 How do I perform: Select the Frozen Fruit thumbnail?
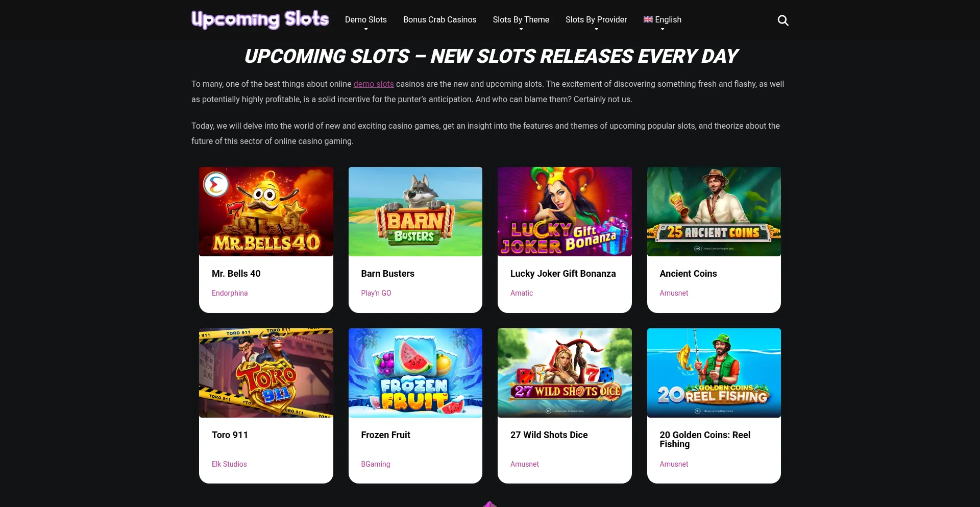pyautogui.click(x=415, y=373)
